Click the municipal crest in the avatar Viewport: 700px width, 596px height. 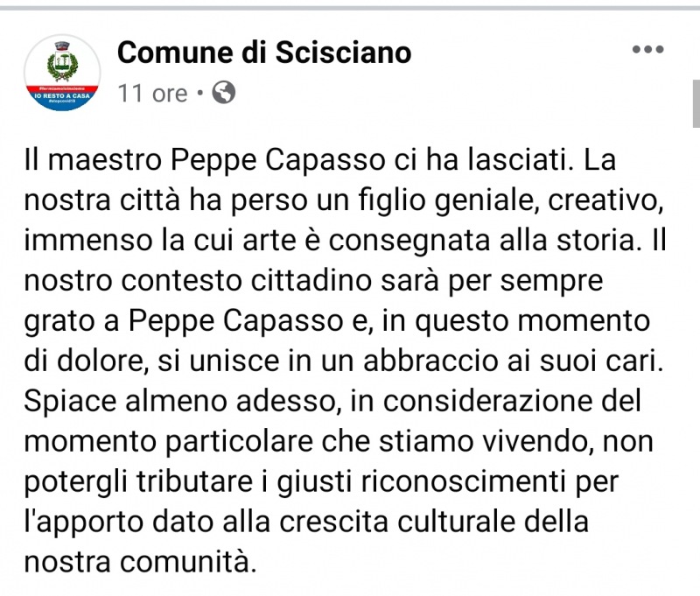pyautogui.click(x=62, y=61)
